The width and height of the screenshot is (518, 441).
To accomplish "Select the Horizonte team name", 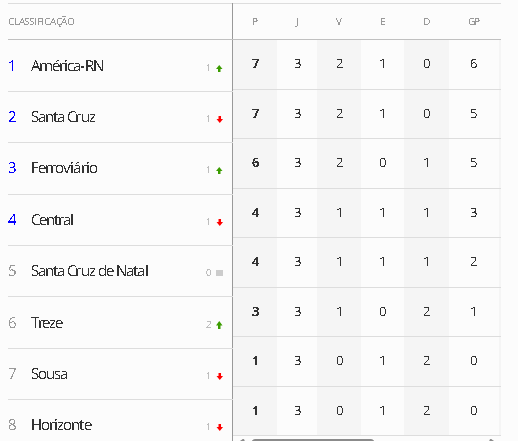I will (x=61, y=425).
